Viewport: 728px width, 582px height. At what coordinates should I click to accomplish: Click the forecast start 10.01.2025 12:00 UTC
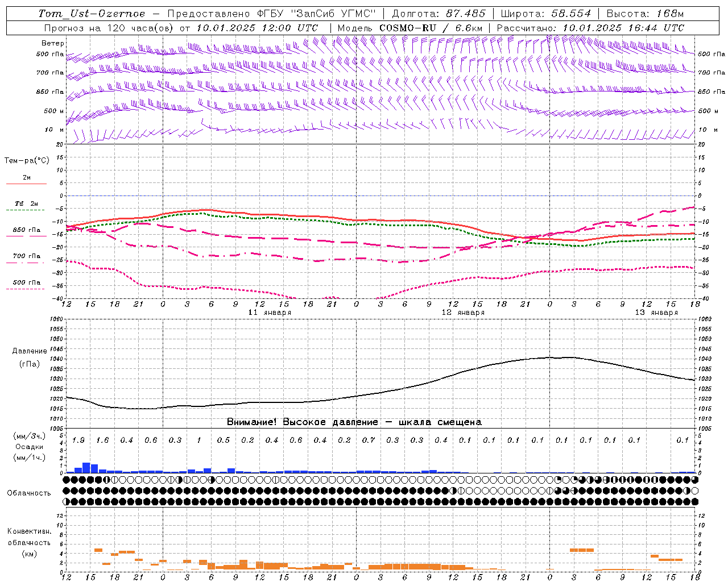pyautogui.click(x=257, y=28)
